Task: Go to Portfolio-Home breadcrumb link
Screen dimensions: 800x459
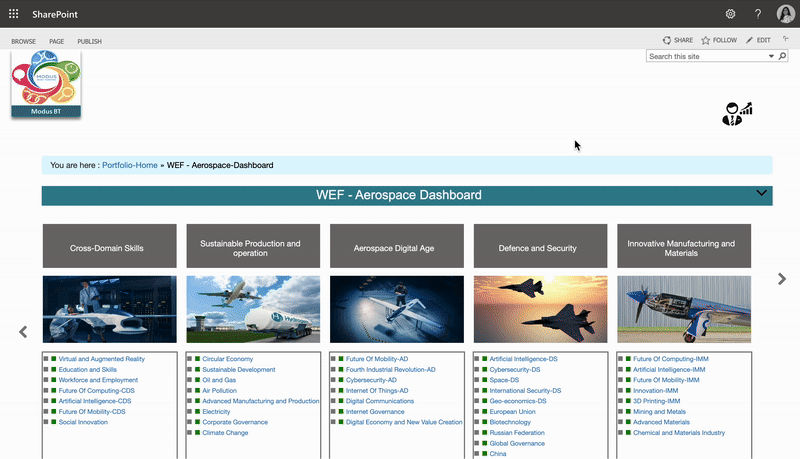Action: 130,165
